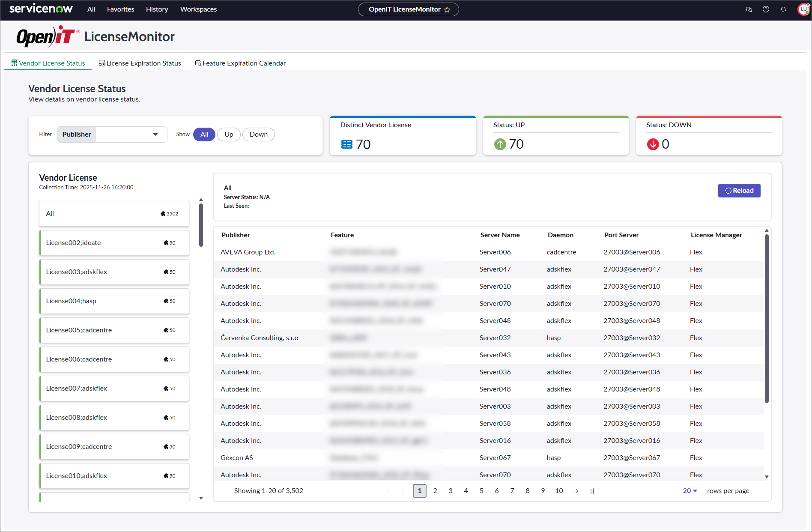Viewport: 812px width, 532px height.
Task: Select License006;cadcentre vendor card
Action: pyautogui.click(x=114, y=359)
